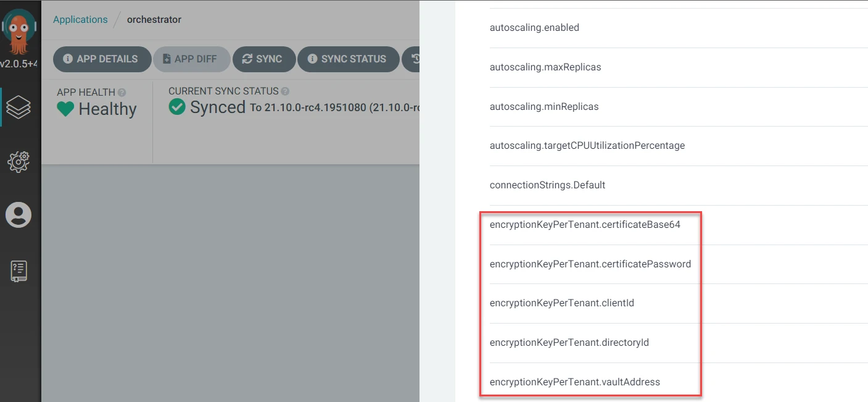Viewport: 868px width, 402px height.
Task: Open the Applications layers icon in sidebar
Action: 19,107
